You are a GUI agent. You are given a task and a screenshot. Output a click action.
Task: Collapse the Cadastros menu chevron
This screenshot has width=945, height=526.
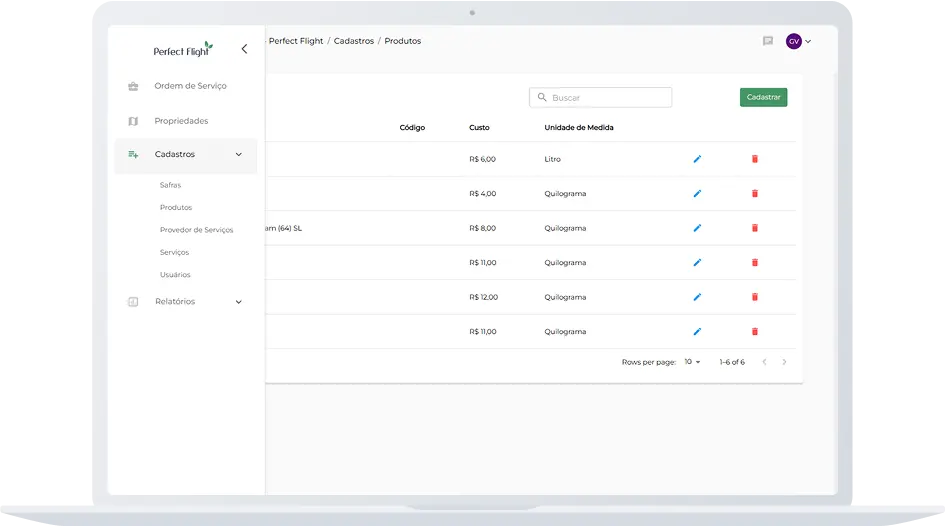[x=239, y=154]
